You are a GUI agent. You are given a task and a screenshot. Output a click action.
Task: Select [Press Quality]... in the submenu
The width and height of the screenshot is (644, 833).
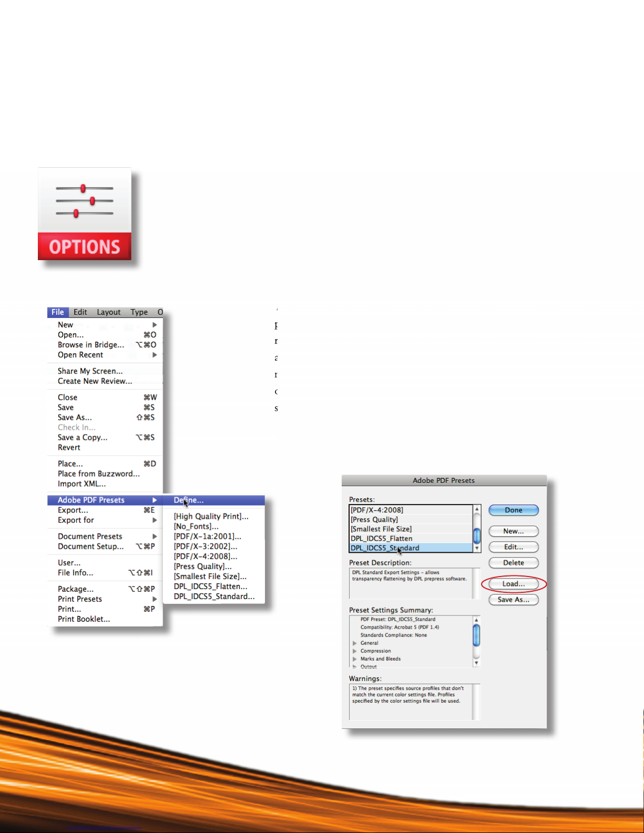[x=214, y=566]
